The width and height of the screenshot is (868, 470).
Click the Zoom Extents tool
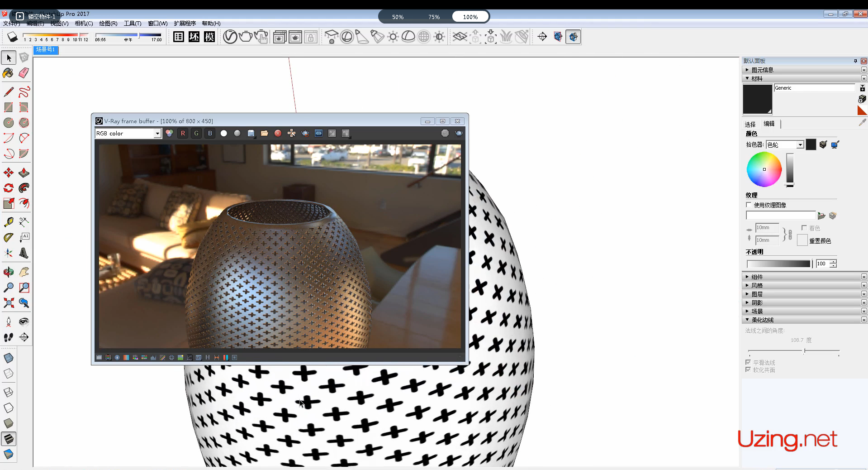click(9, 303)
